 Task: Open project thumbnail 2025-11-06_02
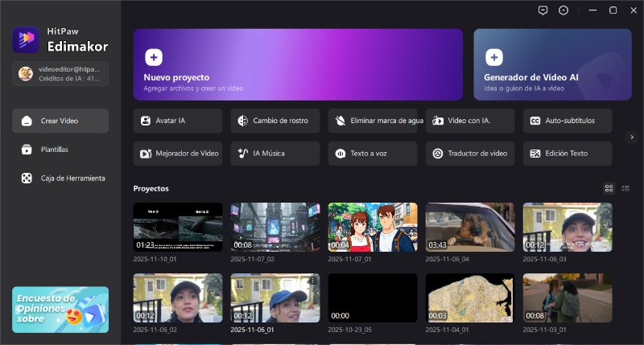178,298
